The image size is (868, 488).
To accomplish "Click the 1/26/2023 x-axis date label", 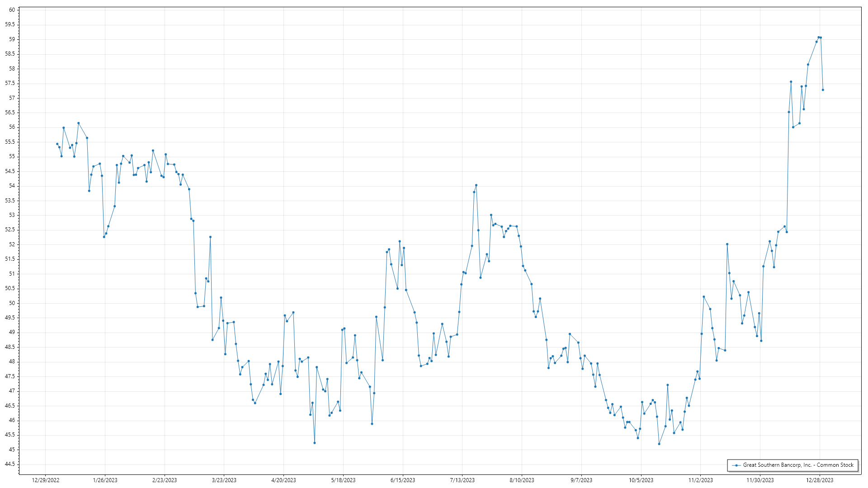I will point(105,480).
